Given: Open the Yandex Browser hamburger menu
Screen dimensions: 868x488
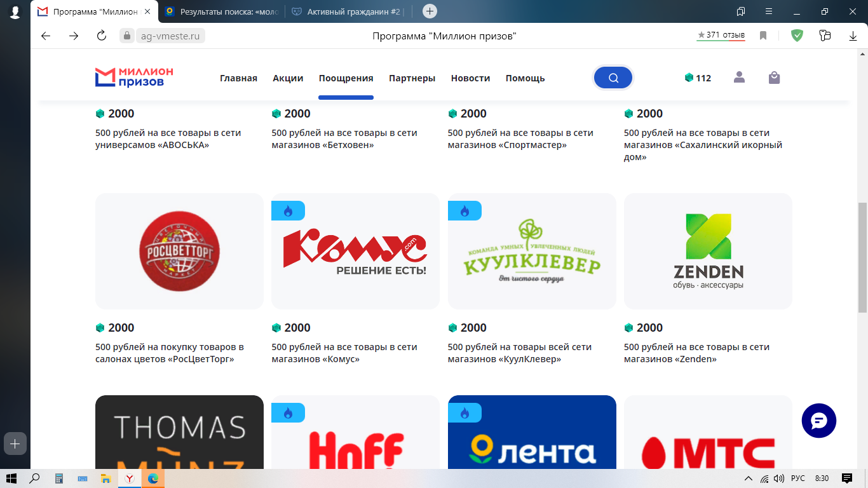Looking at the screenshot, I should click(x=770, y=11).
